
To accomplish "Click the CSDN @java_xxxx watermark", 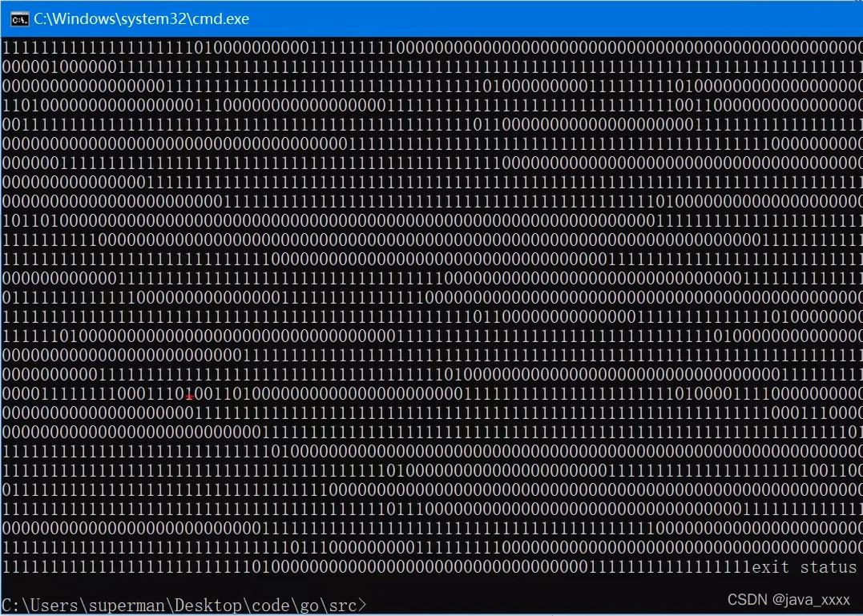I will pos(788,600).
